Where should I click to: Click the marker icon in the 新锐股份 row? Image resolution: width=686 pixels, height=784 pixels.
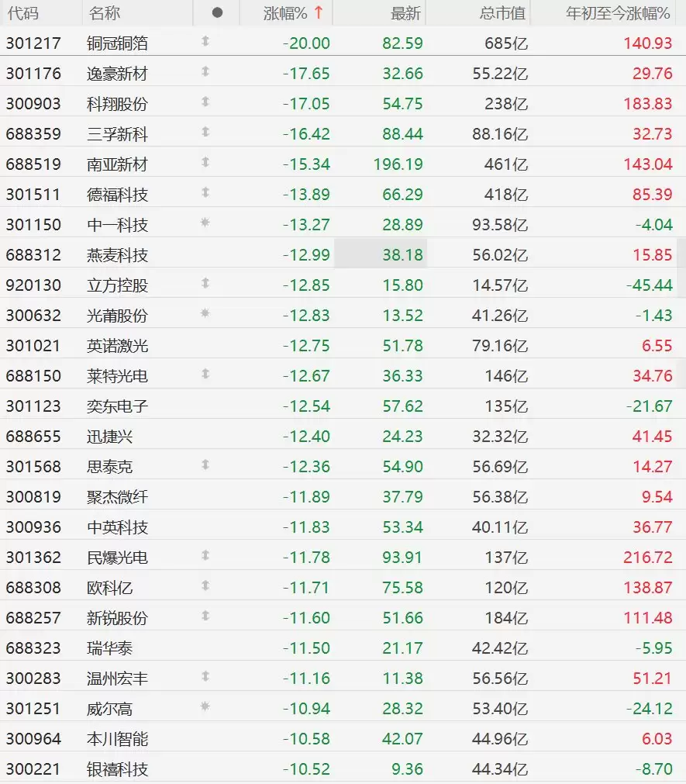click(205, 616)
